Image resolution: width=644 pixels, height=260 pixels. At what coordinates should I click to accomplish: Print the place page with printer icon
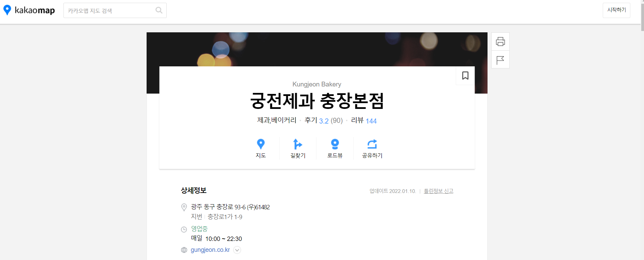coord(500,42)
